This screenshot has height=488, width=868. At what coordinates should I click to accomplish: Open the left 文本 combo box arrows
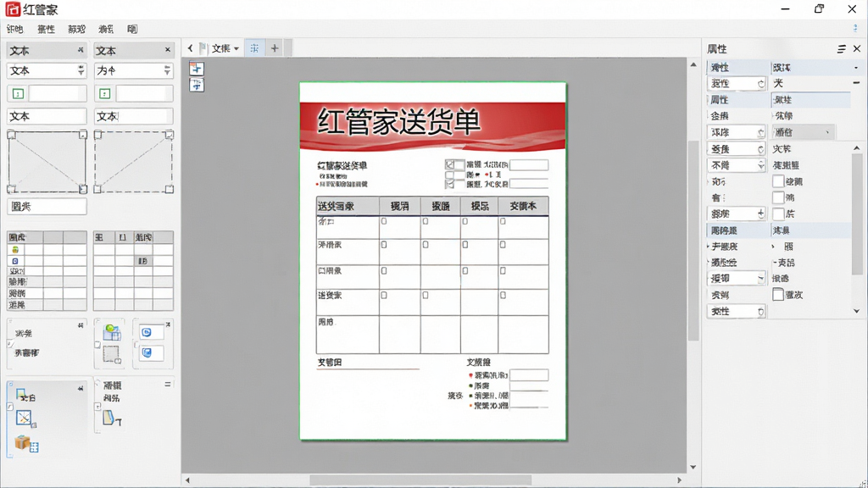tap(81, 70)
